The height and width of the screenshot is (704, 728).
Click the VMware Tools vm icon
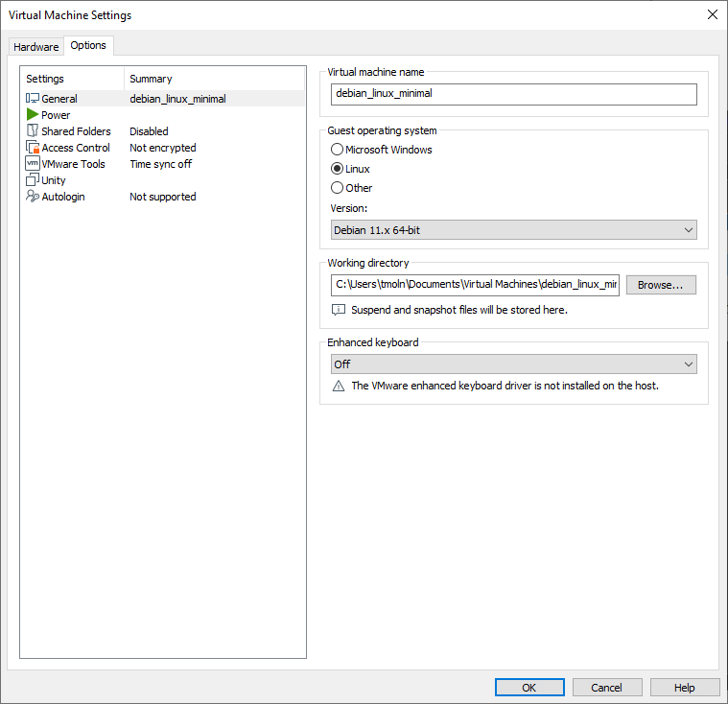[33, 164]
